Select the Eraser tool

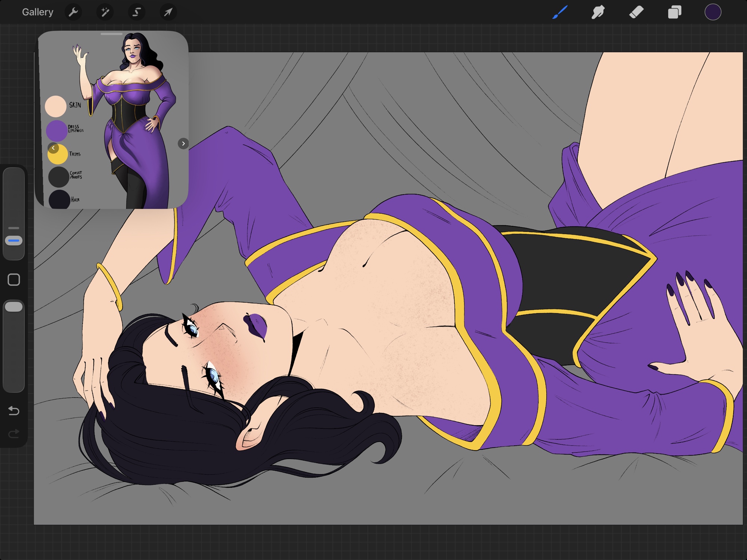[x=636, y=12]
